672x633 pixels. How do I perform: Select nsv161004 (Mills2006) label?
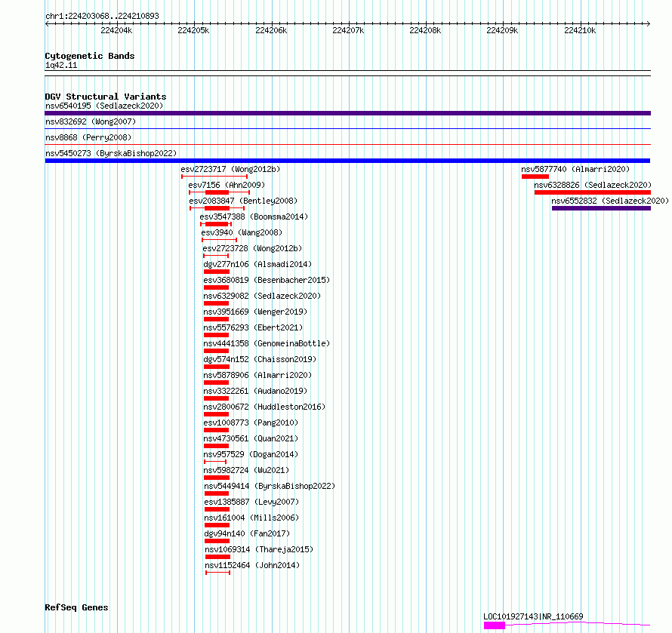(x=251, y=518)
